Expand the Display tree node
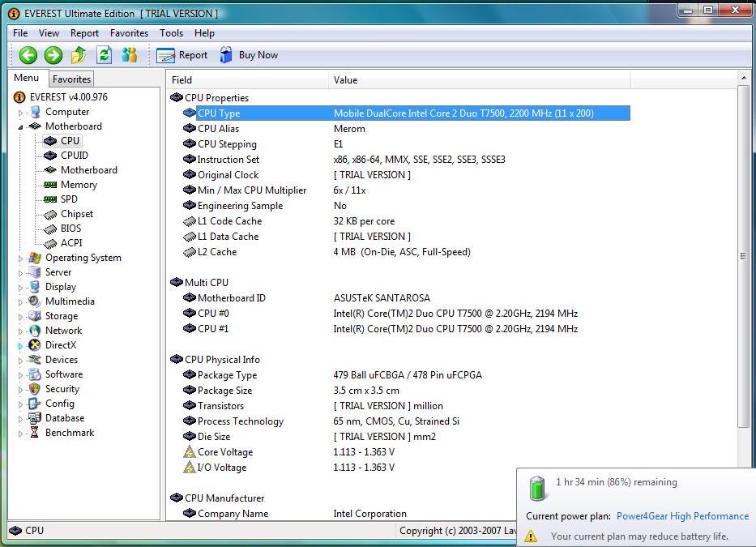756x547 pixels. coord(20,288)
